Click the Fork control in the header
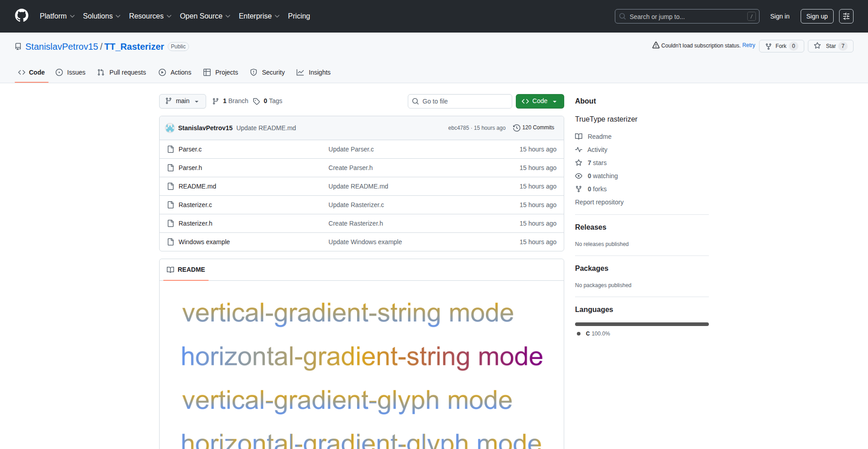This screenshot has width=868, height=449. coord(781,46)
